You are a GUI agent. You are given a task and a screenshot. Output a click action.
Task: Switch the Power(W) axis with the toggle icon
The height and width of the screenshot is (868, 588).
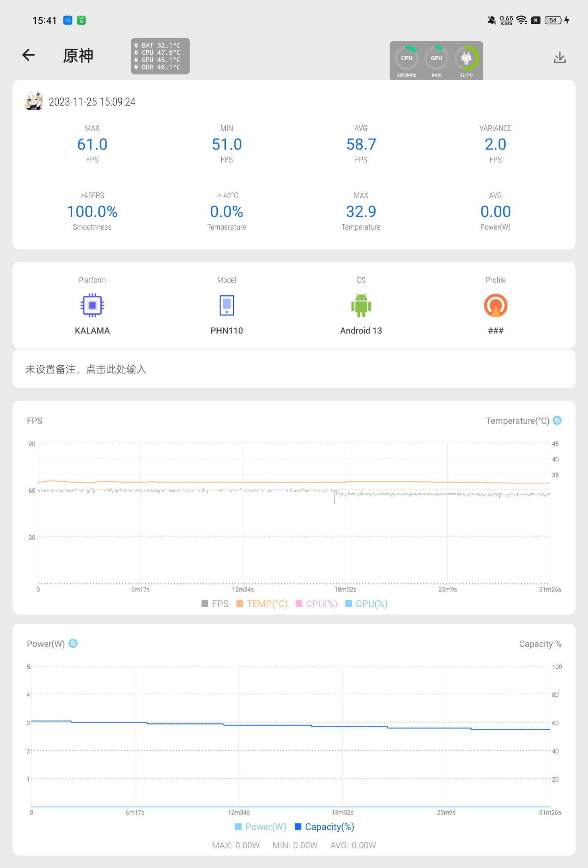[x=73, y=643]
